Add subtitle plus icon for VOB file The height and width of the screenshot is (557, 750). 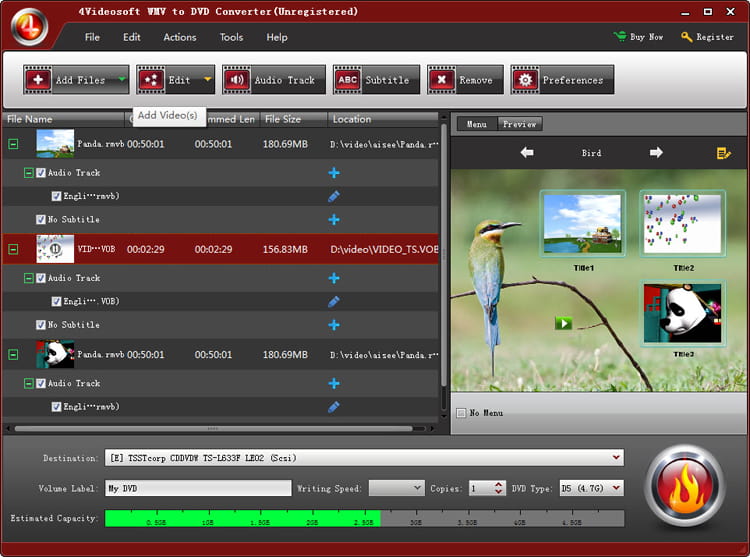(x=334, y=325)
